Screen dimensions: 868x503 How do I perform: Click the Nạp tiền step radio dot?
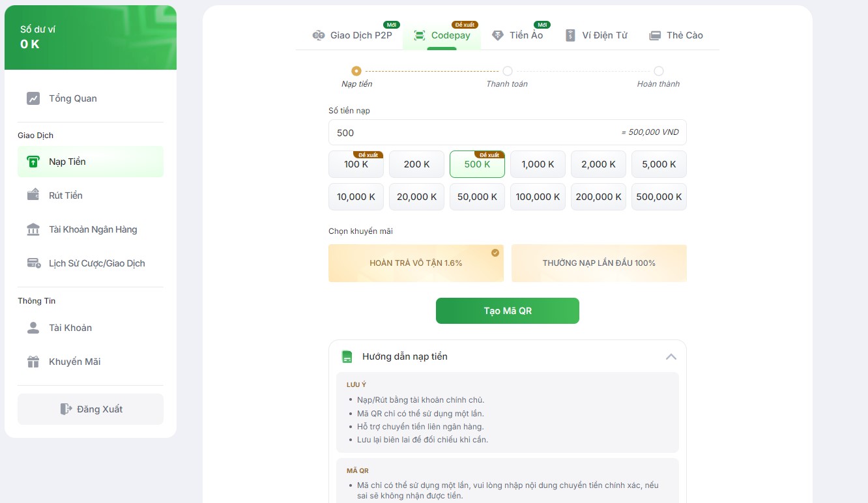click(356, 71)
